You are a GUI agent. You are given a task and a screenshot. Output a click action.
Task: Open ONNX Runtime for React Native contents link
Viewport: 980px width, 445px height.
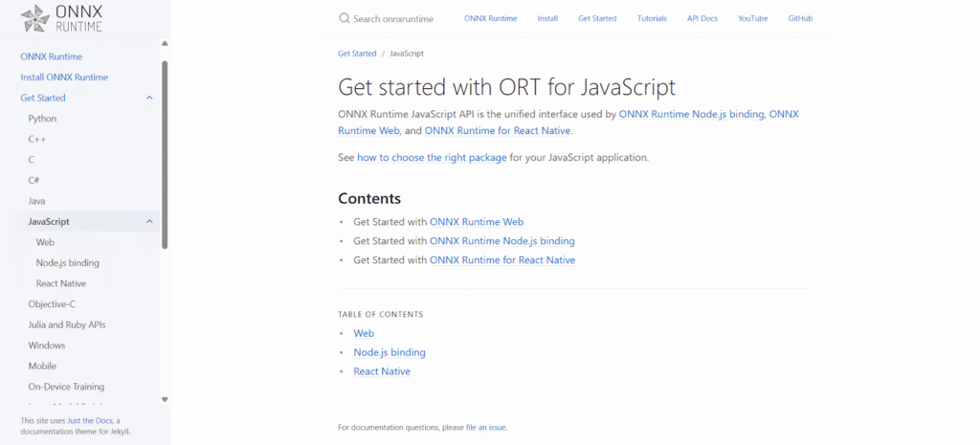click(502, 260)
